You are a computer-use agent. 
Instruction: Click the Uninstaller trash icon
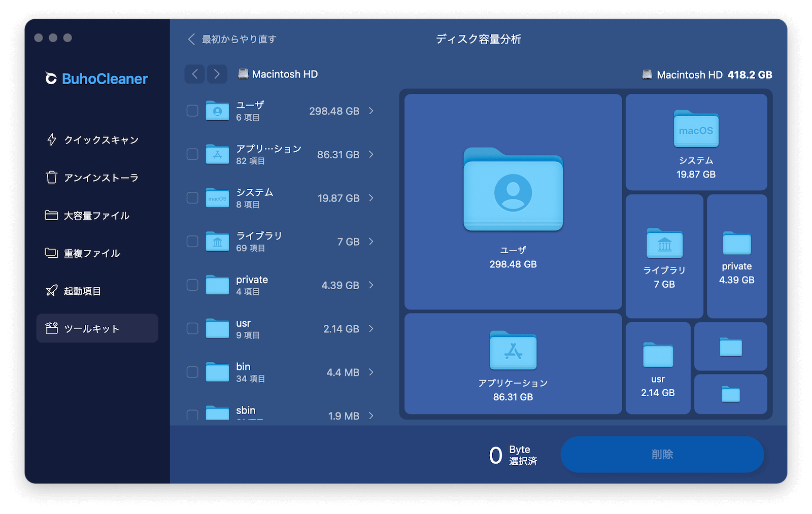click(51, 178)
